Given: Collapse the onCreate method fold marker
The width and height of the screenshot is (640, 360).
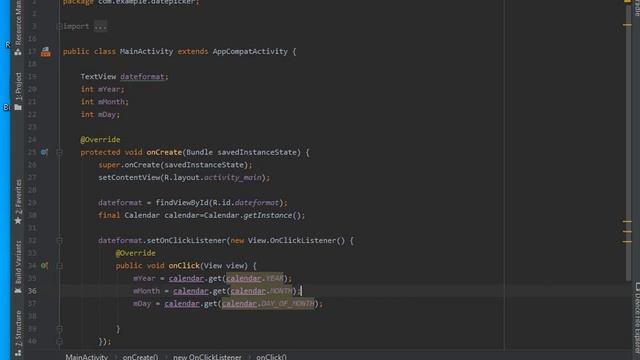Looking at the screenshot, I should click(59, 152).
